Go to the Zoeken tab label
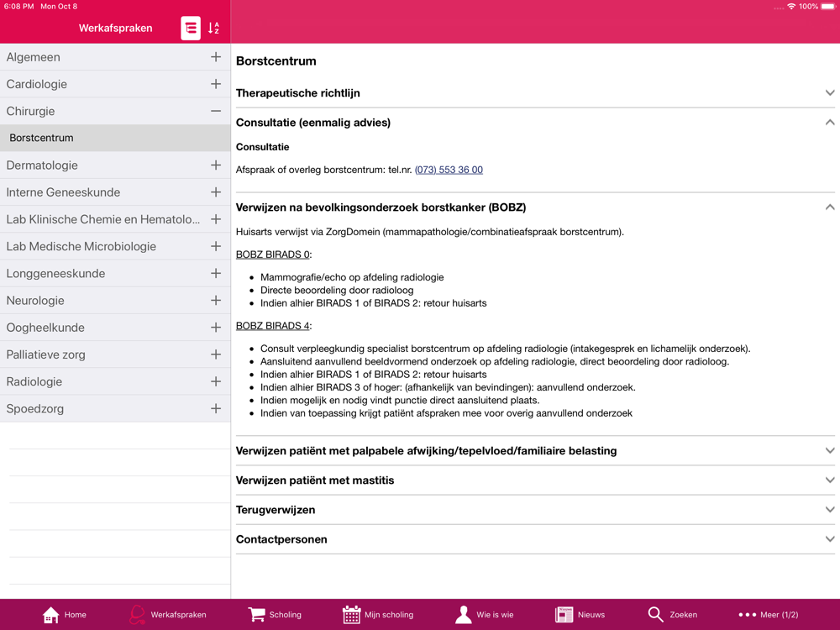Image resolution: width=840 pixels, height=630 pixels. point(684,615)
